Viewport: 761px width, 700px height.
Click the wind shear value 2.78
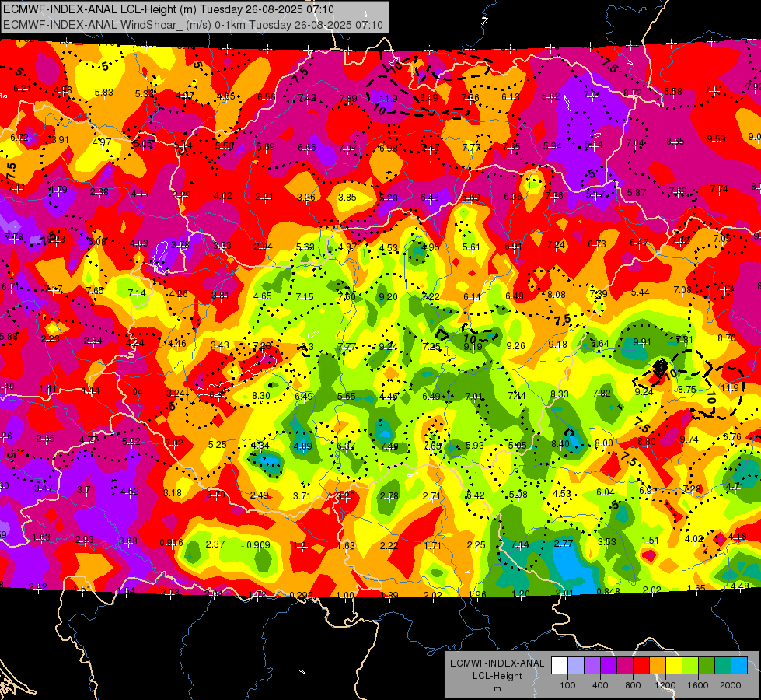[389, 496]
